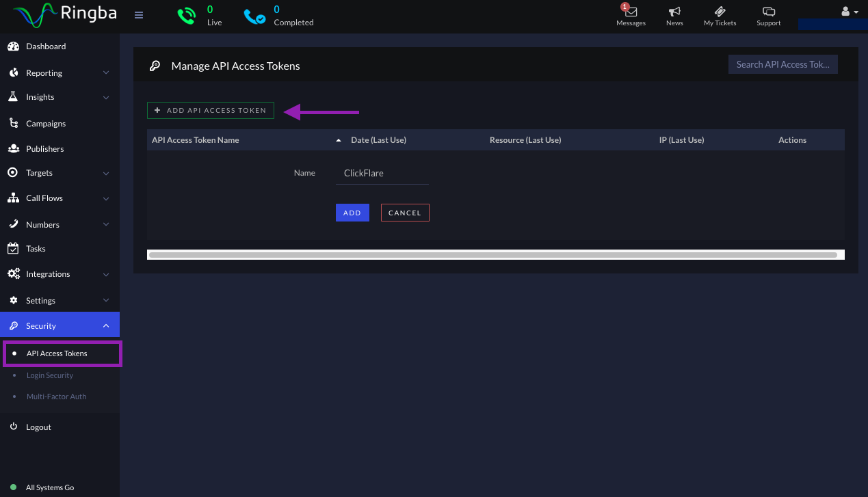This screenshot has width=868, height=497.
Task: Click the Reporting pie chart icon
Action: [13, 72]
